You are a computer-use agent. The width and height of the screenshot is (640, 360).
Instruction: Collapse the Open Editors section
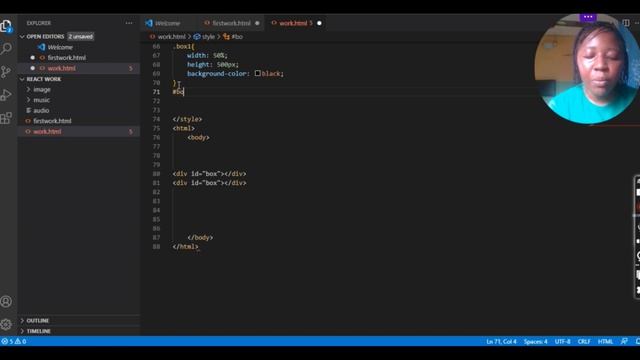(x=22, y=37)
